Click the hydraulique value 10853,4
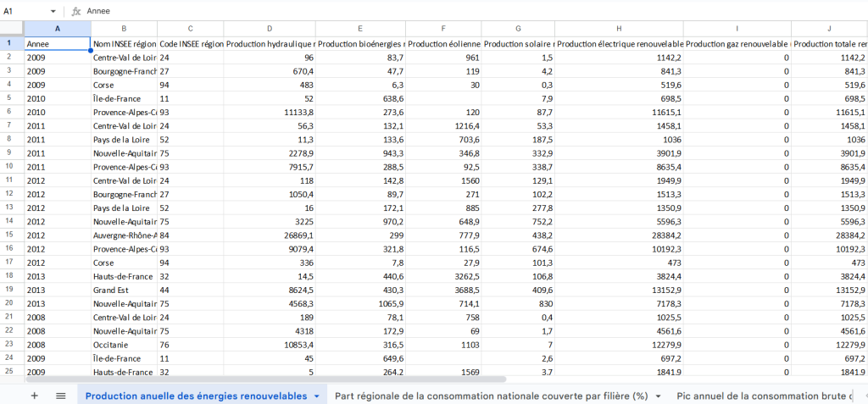This screenshot has height=404, width=868. pos(270,344)
